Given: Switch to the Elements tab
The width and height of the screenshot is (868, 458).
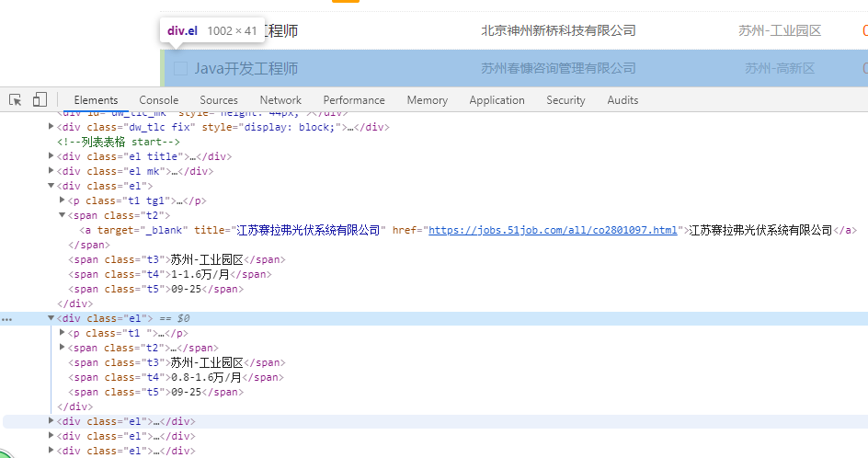Looking at the screenshot, I should [x=96, y=100].
